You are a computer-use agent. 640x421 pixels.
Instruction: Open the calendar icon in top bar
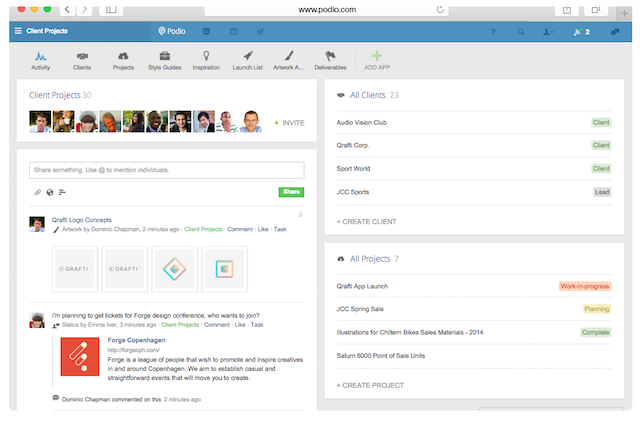pos(233,31)
